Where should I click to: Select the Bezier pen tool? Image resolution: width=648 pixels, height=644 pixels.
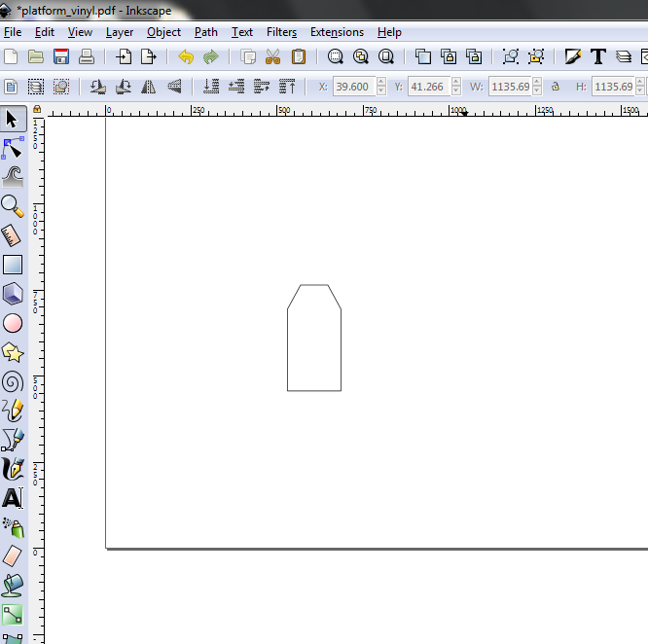[13, 440]
